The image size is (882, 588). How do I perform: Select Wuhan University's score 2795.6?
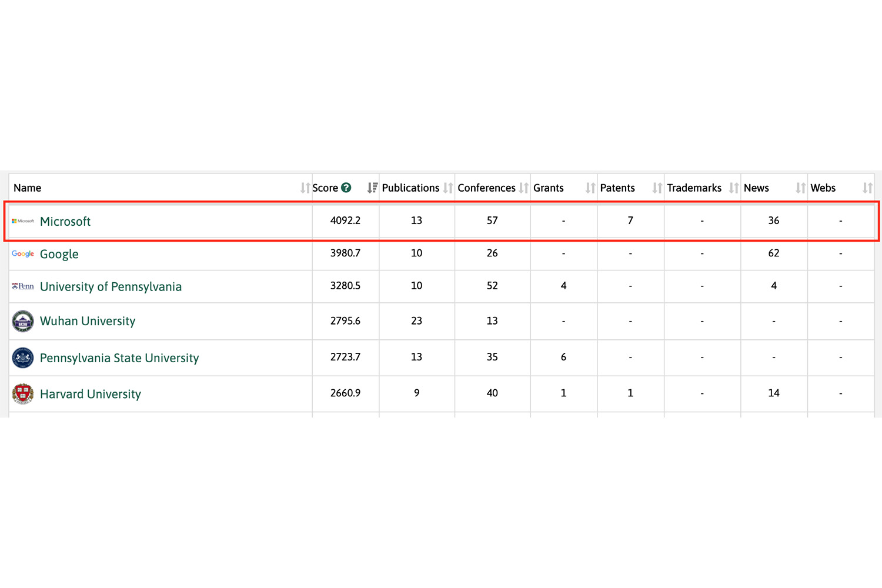[346, 321]
